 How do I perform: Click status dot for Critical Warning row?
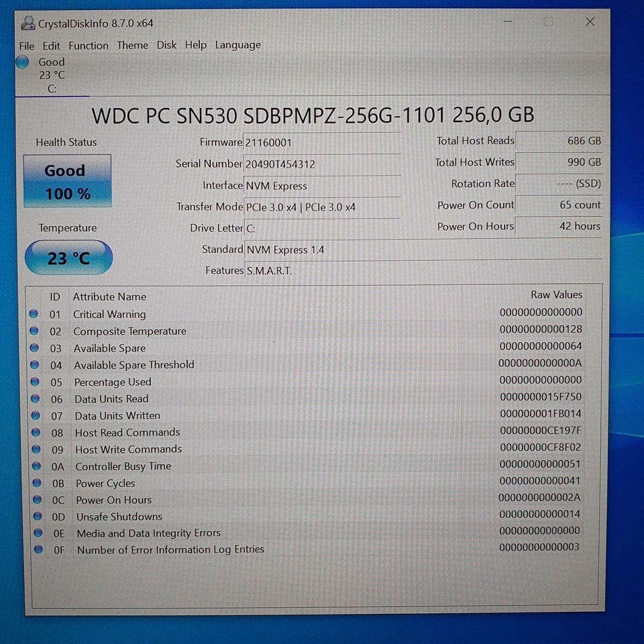[34, 314]
